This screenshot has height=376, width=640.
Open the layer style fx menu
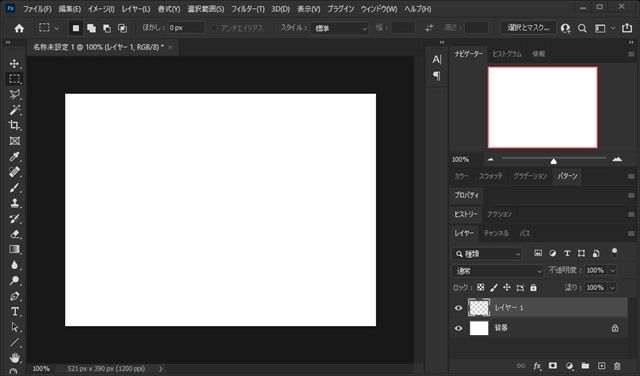pyautogui.click(x=537, y=366)
